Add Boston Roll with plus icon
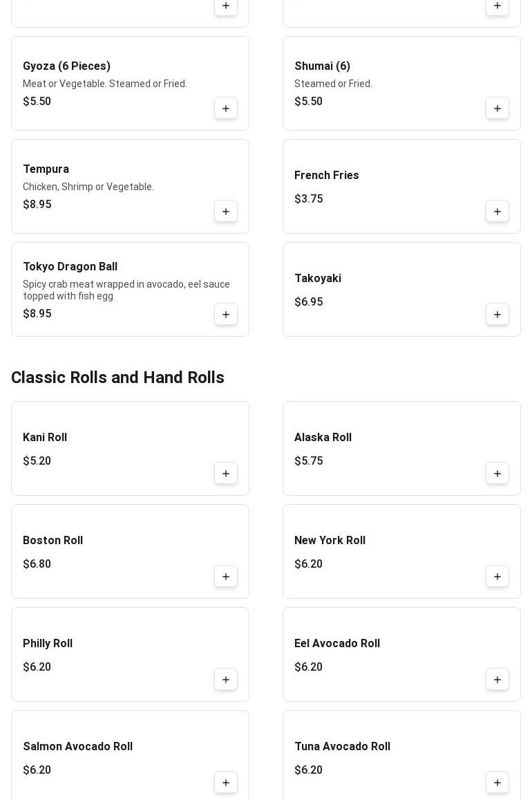The image size is (532, 800). coord(226,577)
